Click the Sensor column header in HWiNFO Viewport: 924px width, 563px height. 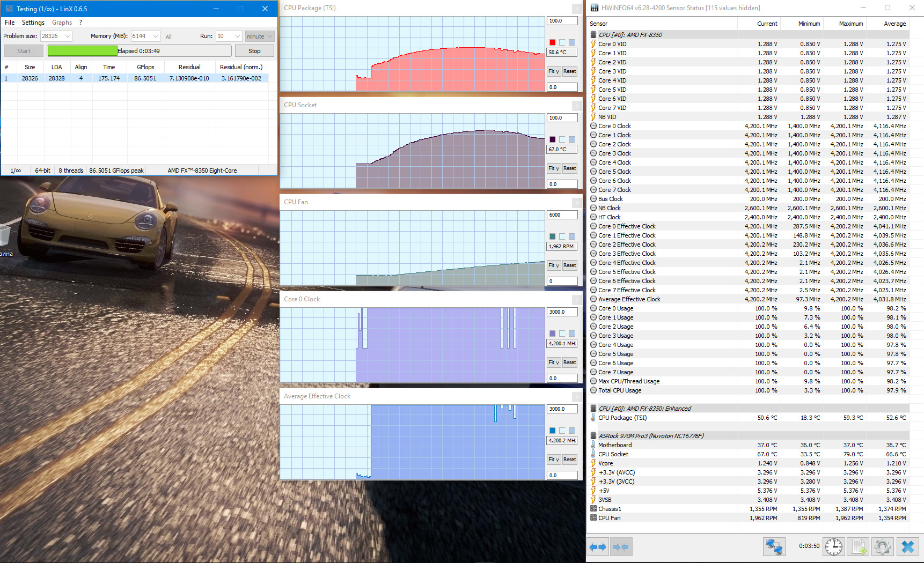[x=663, y=24]
